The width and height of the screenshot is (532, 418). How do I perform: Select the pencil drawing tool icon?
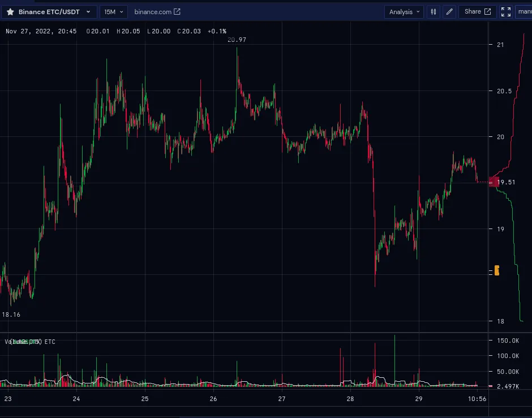click(x=449, y=12)
